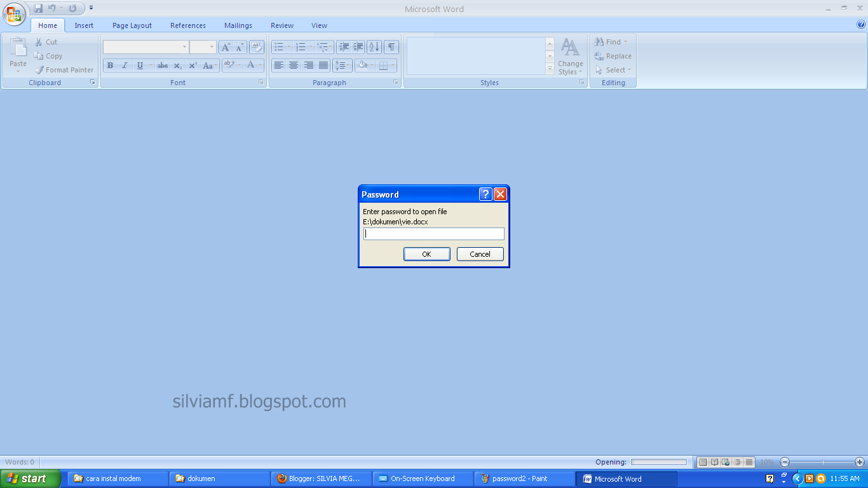Image resolution: width=868 pixels, height=488 pixels.
Task: Expand the Styles gallery More arrow
Action: click(550, 68)
